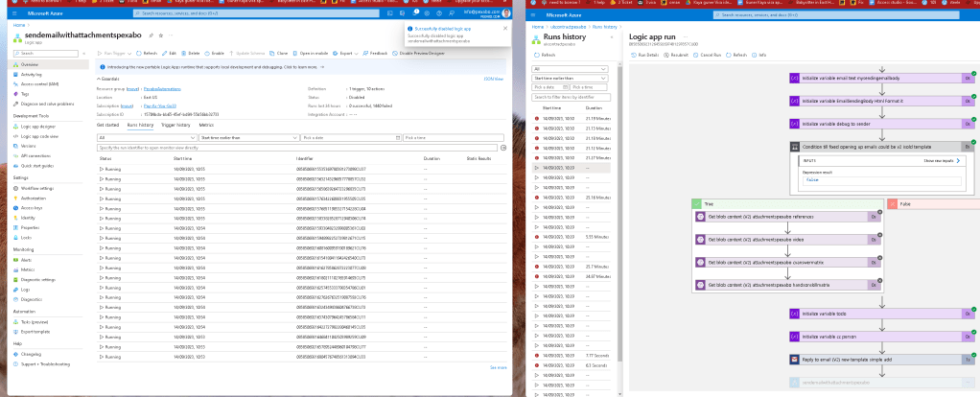Switch to the Trigger history tab
This screenshot has width=980, height=397.
click(x=175, y=125)
